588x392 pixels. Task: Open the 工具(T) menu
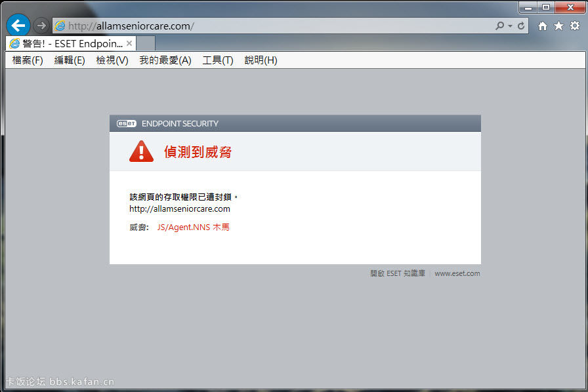[x=217, y=60]
